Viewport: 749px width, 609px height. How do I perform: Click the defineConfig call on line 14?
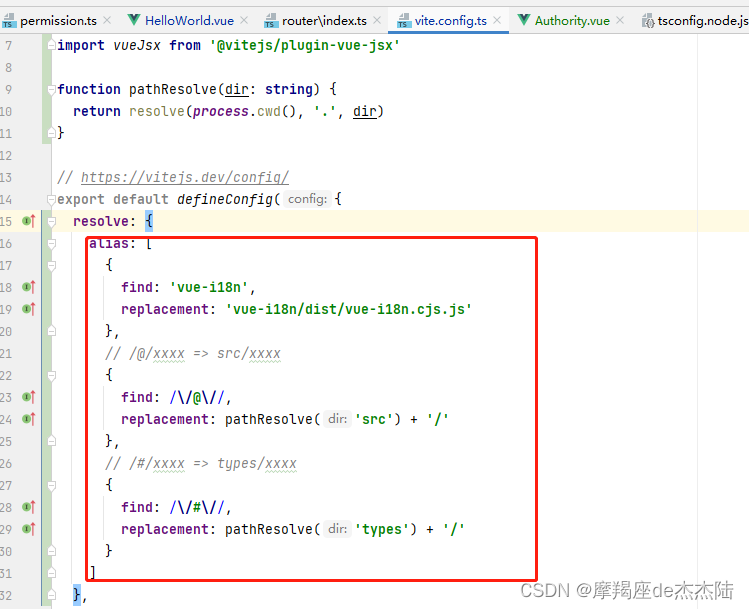point(225,199)
